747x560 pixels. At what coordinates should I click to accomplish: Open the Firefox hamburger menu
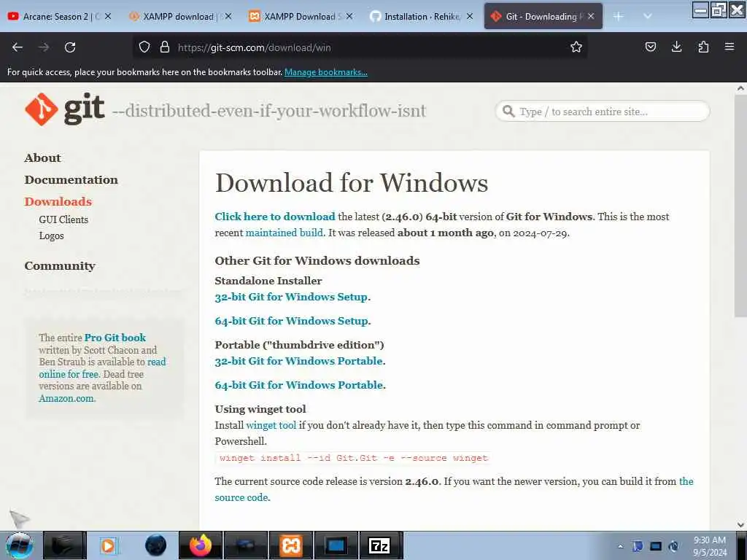[729, 47]
